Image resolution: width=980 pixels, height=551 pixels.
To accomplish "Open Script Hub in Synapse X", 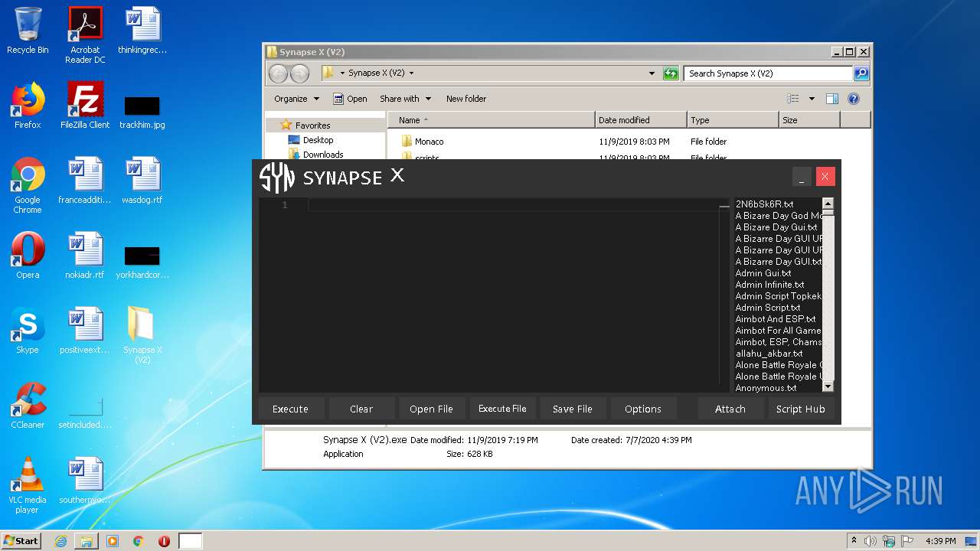I will click(x=801, y=409).
